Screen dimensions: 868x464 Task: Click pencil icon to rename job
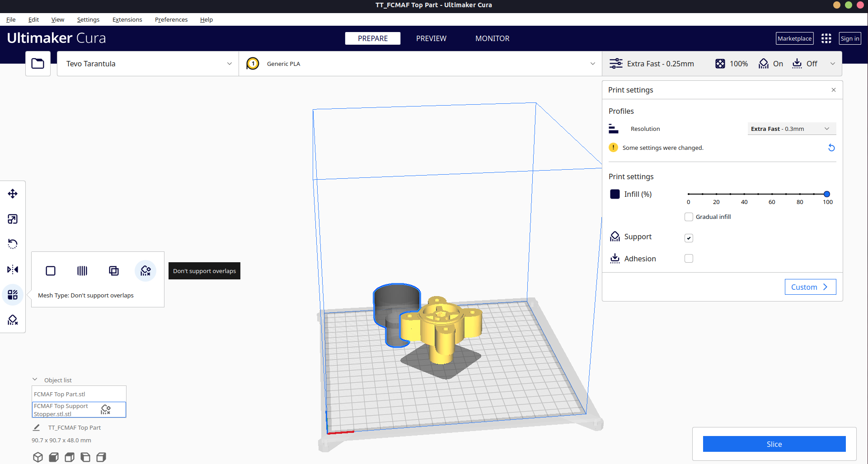[x=37, y=427]
